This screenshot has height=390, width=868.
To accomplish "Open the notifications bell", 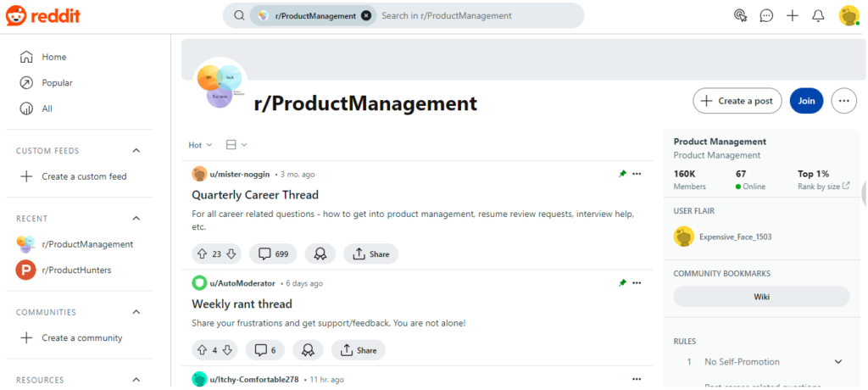I will (818, 15).
